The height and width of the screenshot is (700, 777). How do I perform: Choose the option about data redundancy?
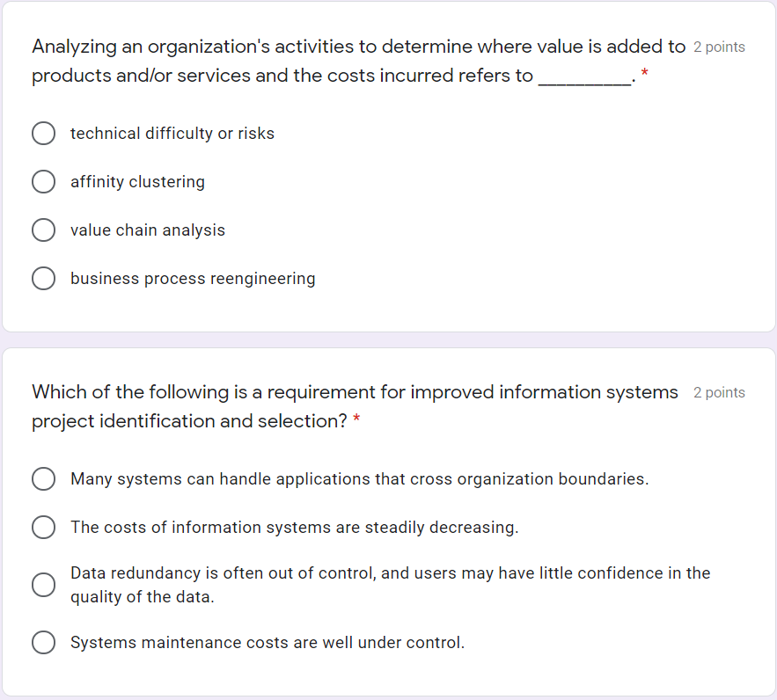(x=43, y=584)
